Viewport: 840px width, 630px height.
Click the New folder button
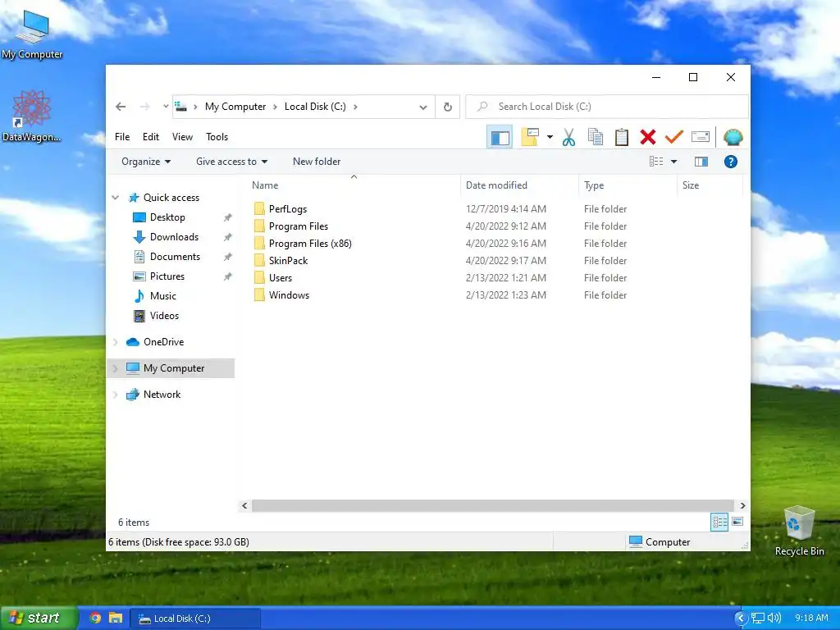click(x=317, y=162)
